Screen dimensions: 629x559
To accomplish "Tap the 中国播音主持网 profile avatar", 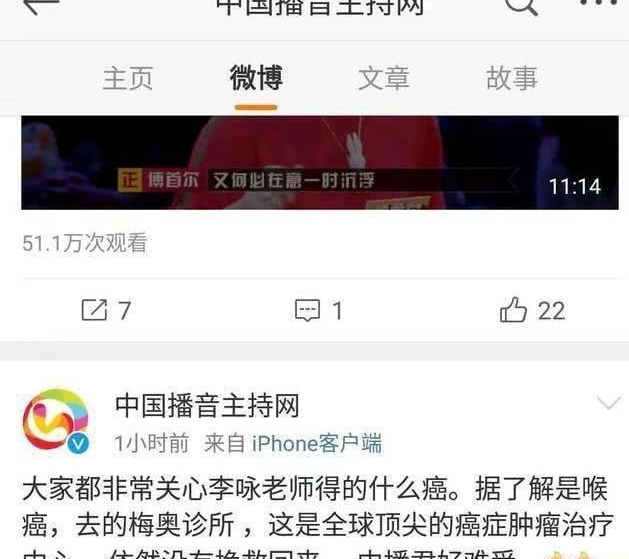I will (x=56, y=420).
